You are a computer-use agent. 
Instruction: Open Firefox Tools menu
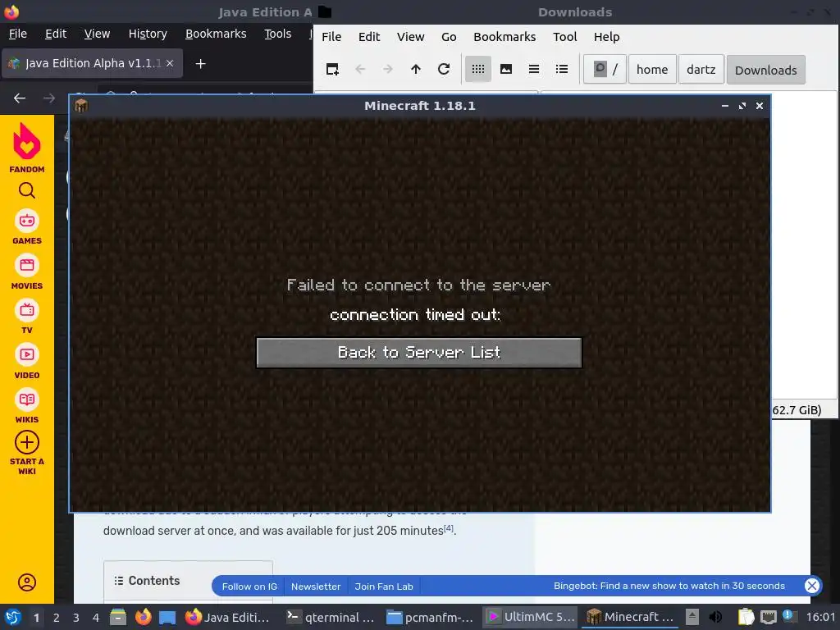click(277, 33)
